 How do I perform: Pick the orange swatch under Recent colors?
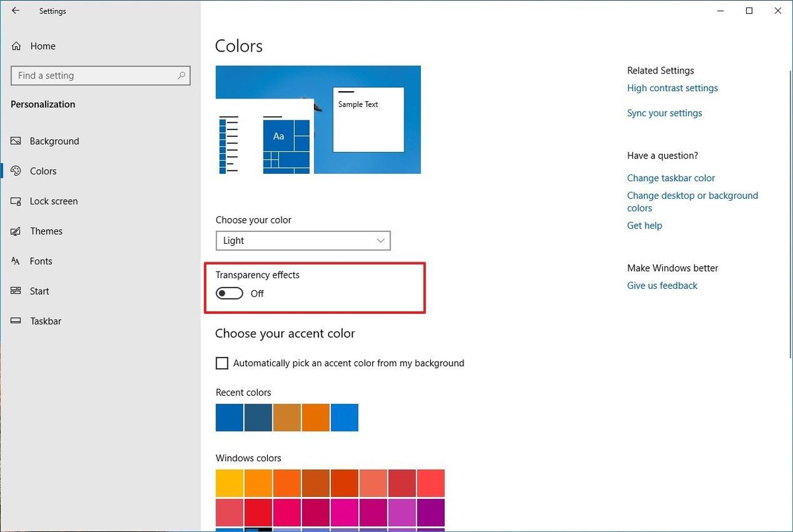point(315,417)
